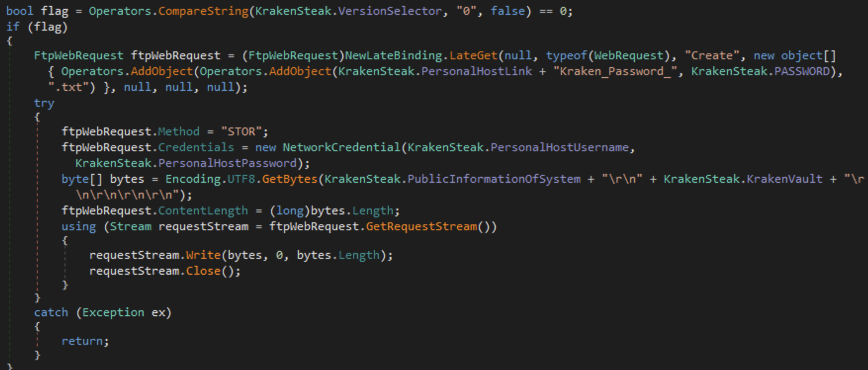Click the "Kraken_Password_" string
The width and height of the screenshot is (868, 370).
615,71
